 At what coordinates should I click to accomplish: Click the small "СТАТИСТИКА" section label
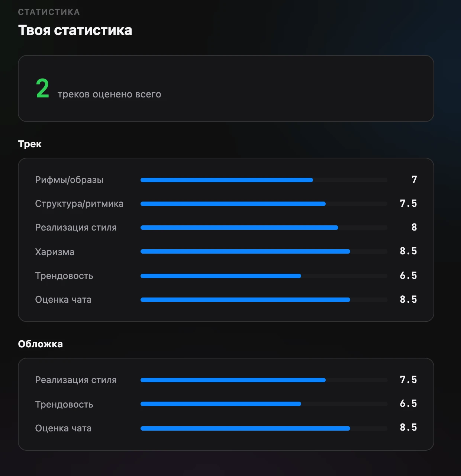[49, 12]
